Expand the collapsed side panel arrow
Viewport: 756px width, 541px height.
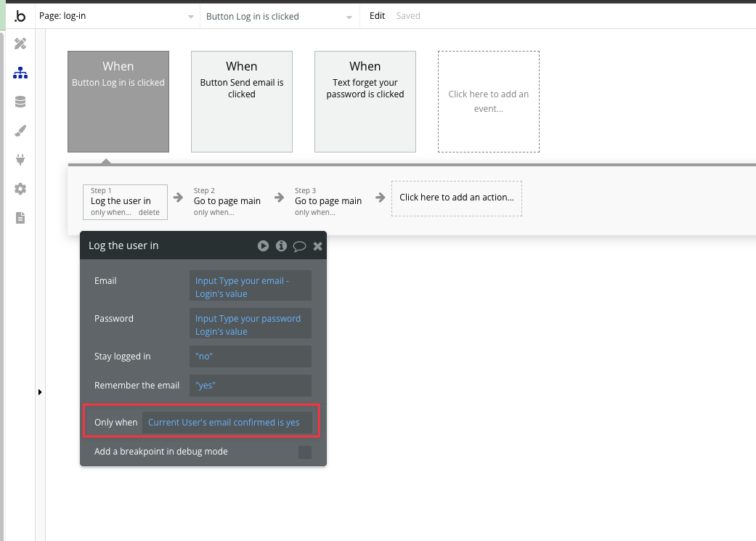pyautogui.click(x=40, y=392)
